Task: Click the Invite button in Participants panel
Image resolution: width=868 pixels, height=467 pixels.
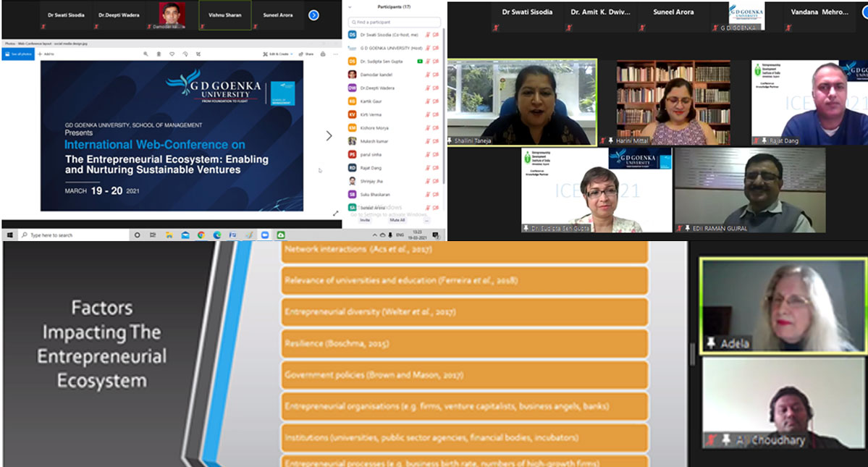Action: (365, 220)
